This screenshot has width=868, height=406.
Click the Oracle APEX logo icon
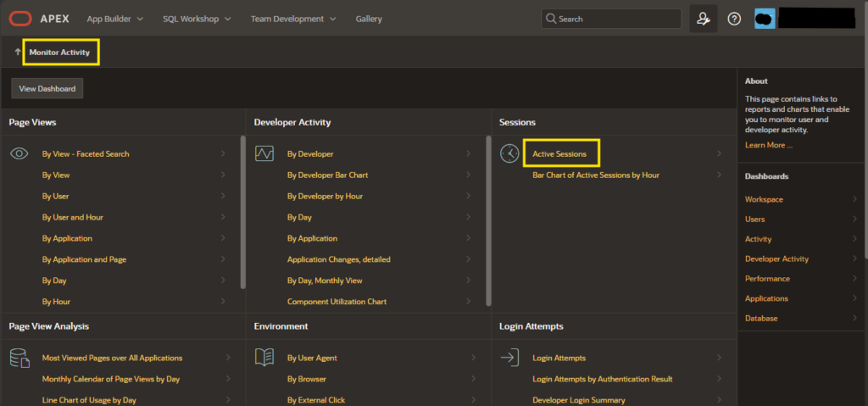coord(20,19)
